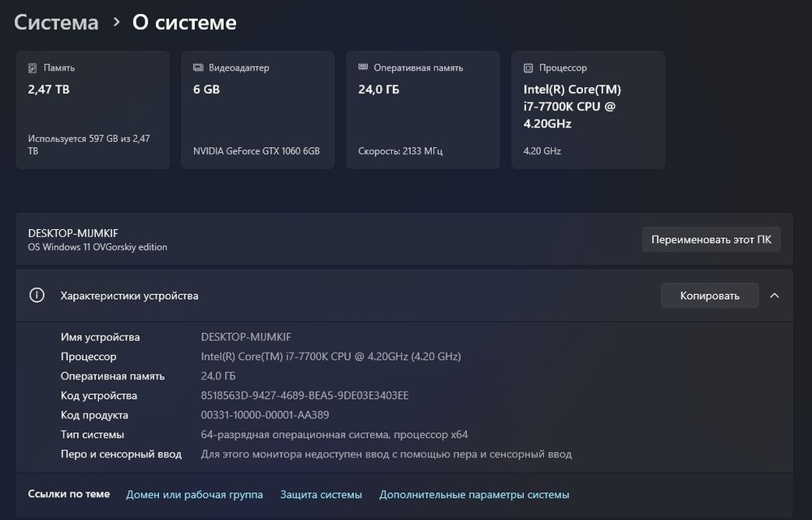Click the Тип системы label
Image resolution: width=812 pixels, height=520 pixels.
pyautogui.click(x=93, y=435)
